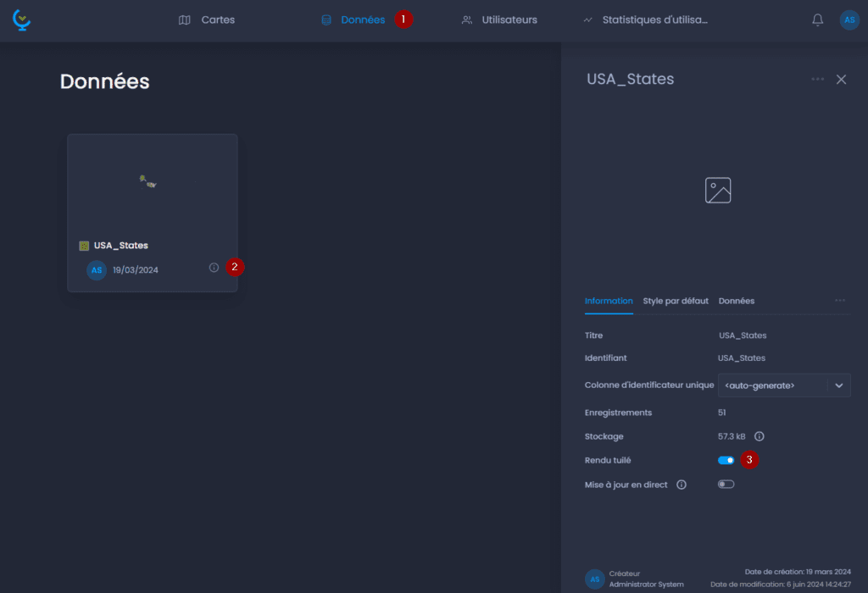Open the Données section in the top navigation
The height and width of the screenshot is (593, 868).
[x=363, y=20]
